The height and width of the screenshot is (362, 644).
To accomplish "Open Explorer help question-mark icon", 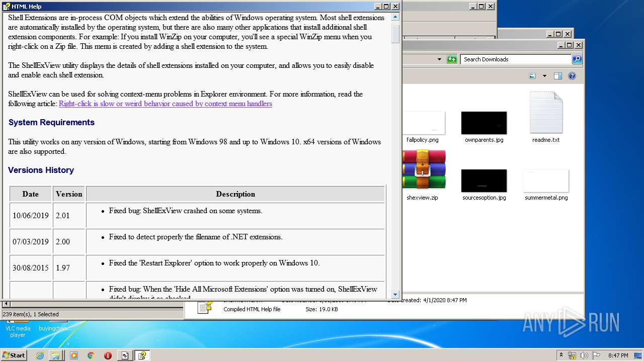I will pos(572,76).
